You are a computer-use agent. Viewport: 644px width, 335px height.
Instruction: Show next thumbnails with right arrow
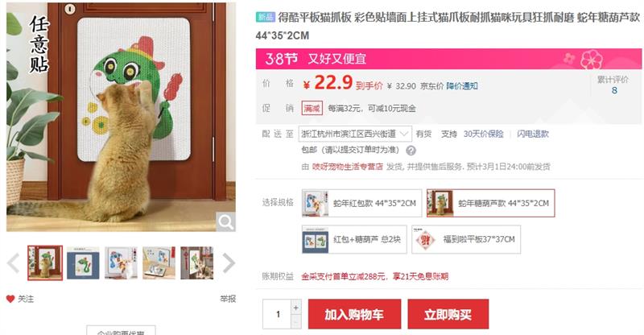229,263
